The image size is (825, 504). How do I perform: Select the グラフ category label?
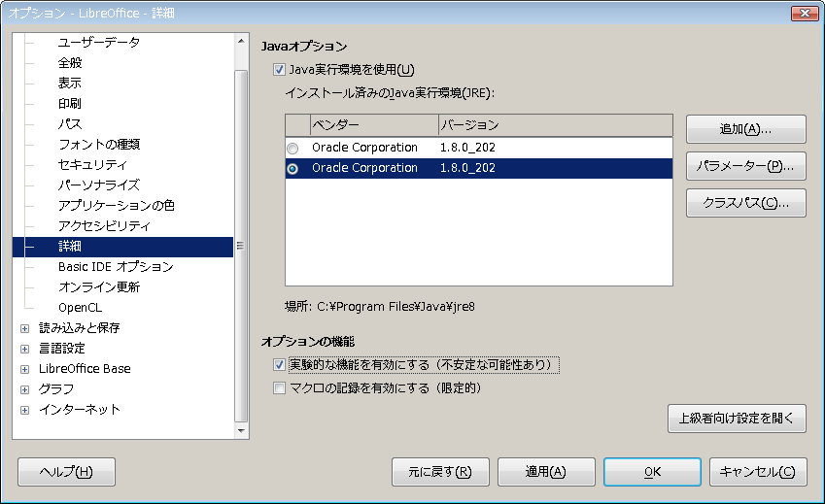(x=55, y=389)
